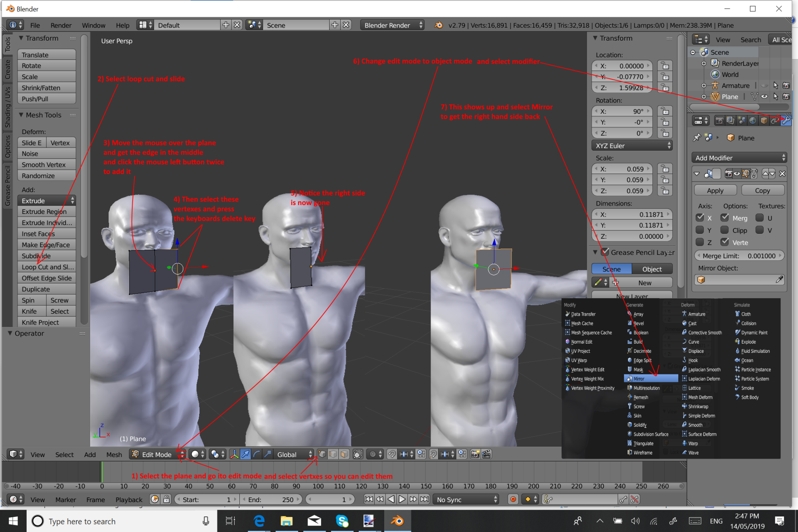Jump to first frame in timeline
Viewport: 798px width, 532px height.
(x=369, y=499)
